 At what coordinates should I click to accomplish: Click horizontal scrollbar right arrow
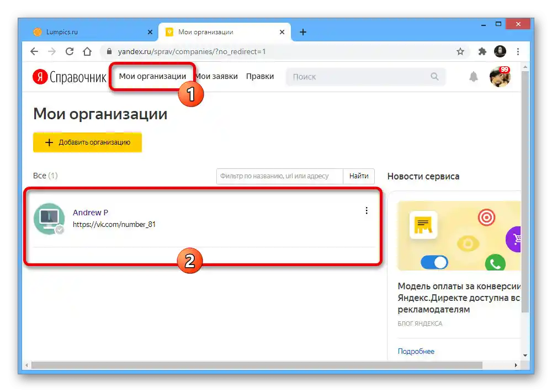(x=516, y=365)
